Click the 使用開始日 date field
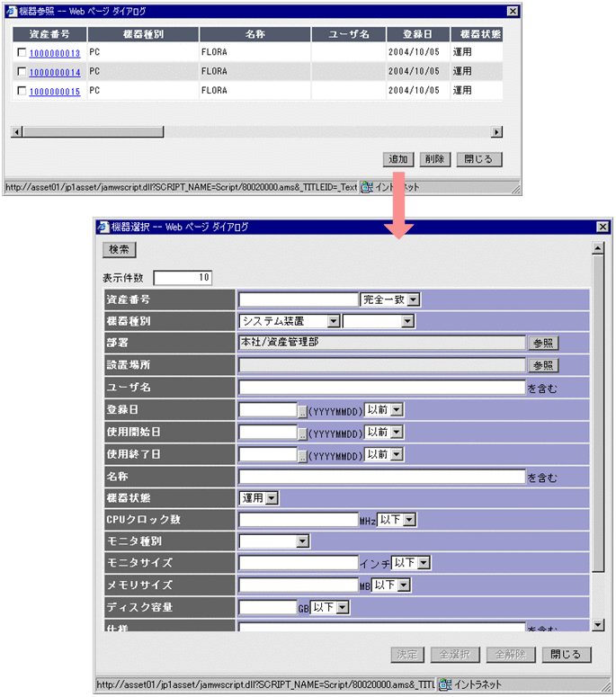The width and height of the screenshot is (616, 697). [268, 432]
